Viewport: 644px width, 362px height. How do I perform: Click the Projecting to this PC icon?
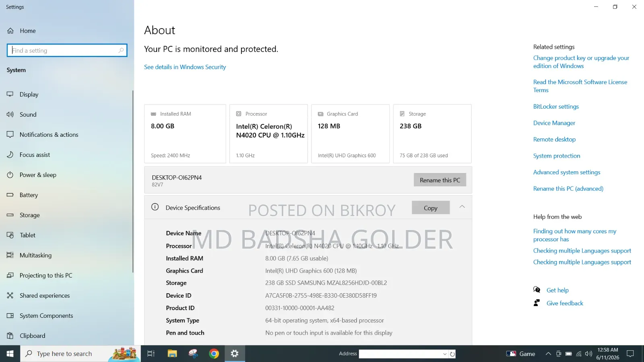[x=10, y=276]
